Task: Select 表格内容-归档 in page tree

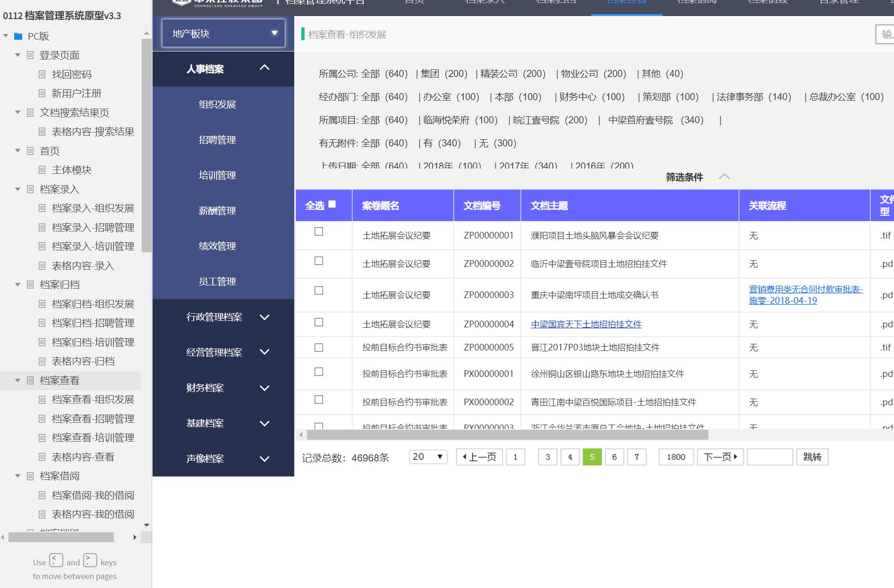Action: pyautogui.click(x=83, y=361)
